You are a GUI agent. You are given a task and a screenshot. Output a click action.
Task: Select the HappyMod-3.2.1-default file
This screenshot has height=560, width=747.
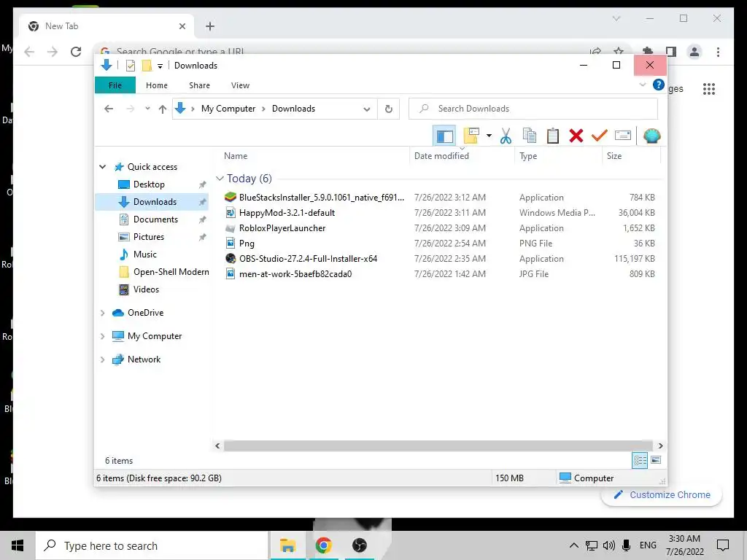(x=287, y=213)
